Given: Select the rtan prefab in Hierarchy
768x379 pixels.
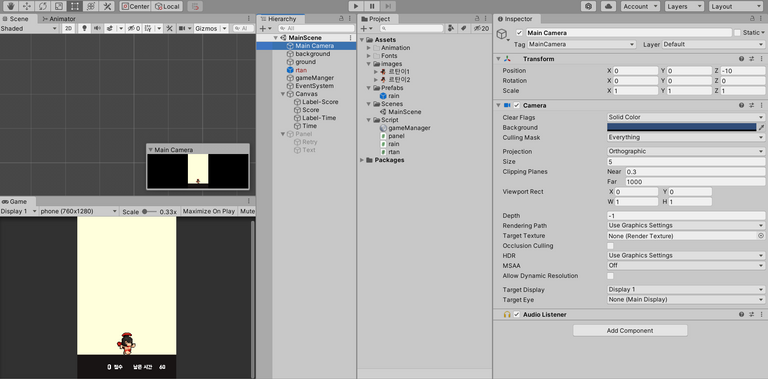Looking at the screenshot, I should (x=301, y=70).
